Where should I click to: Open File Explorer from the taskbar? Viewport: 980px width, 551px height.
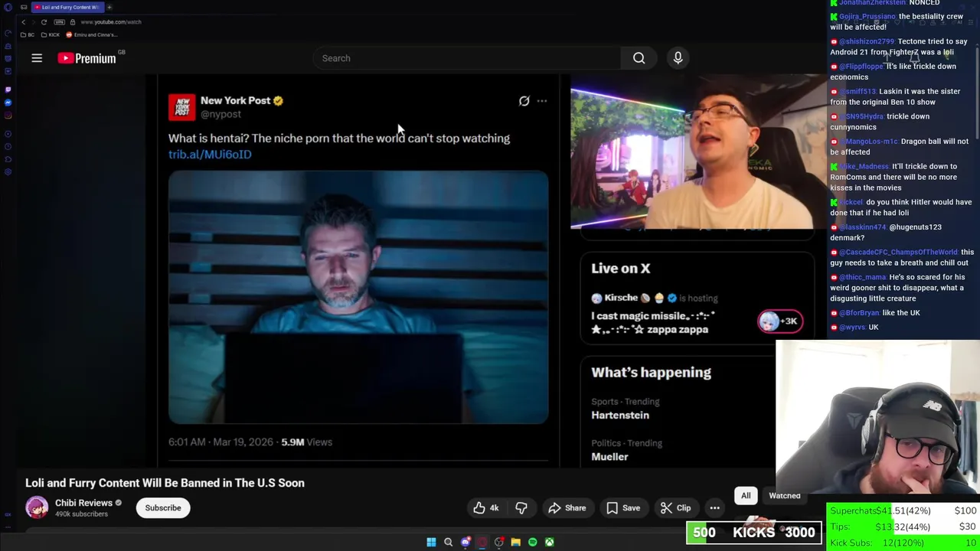[x=515, y=543]
